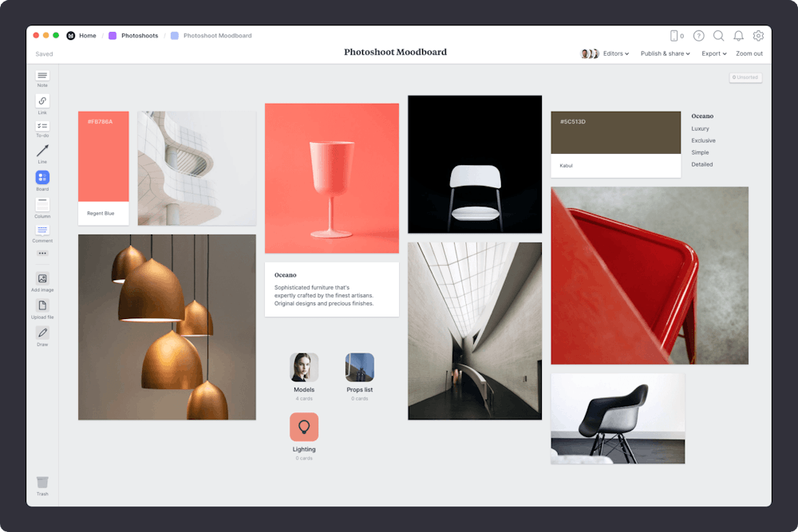This screenshot has height=532, width=798.
Task: Select the To-do tool in the sidebar
Action: 42,126
